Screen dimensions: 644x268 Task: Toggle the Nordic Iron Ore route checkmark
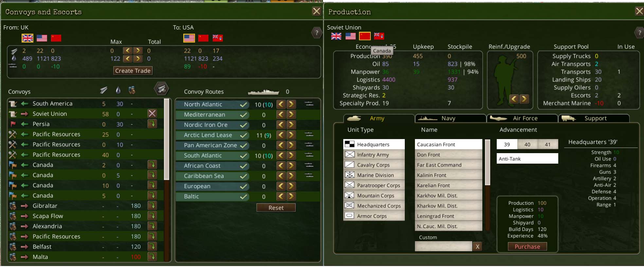tap(243, 125)
